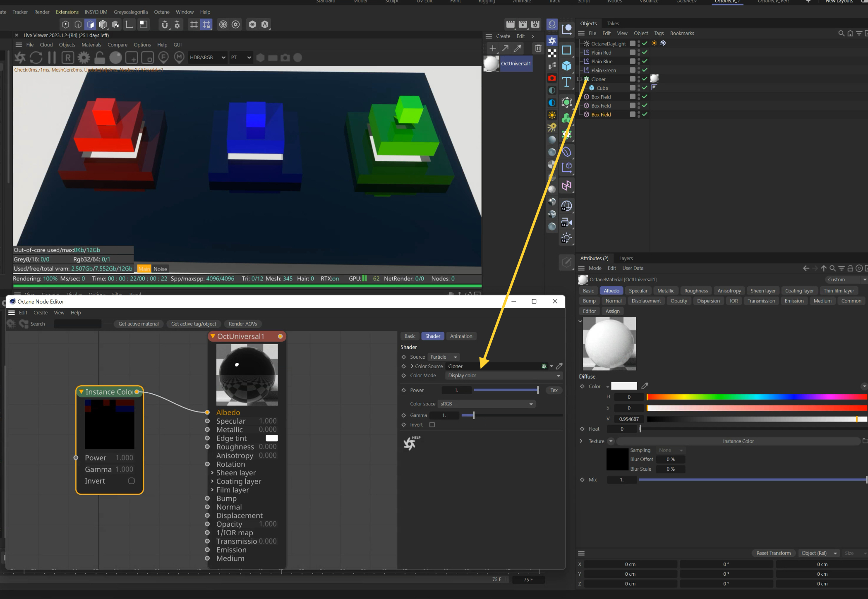
Task: Click the Get active material button
Action: coord(138,324)
